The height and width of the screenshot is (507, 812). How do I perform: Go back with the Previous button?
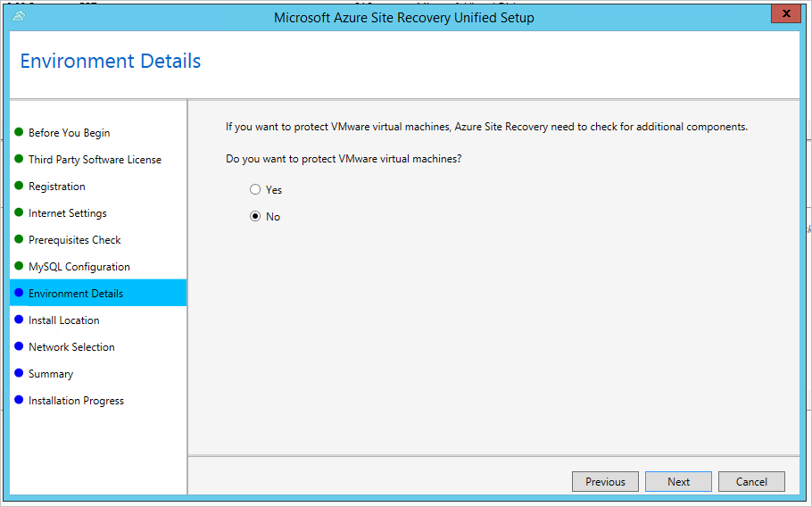pos(605,482)
